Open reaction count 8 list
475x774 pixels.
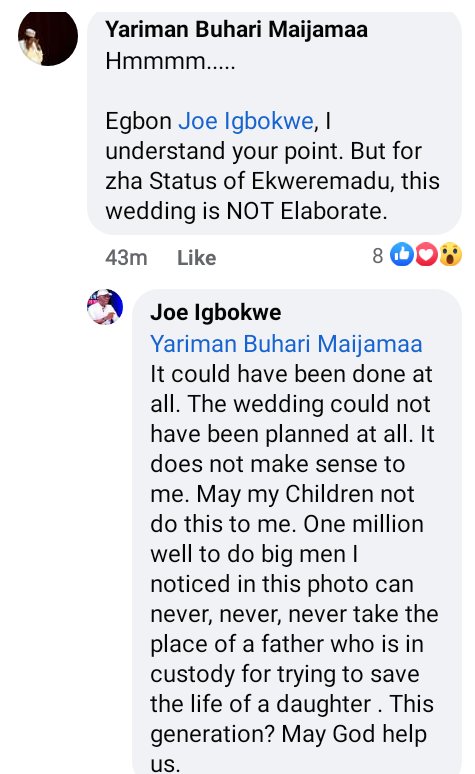point(378,256)
